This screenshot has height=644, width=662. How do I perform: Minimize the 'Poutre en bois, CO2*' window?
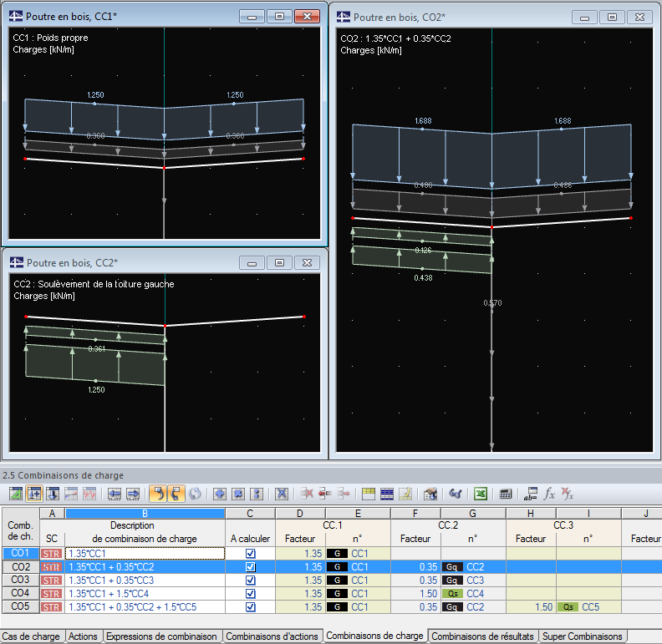tap(585, 18)
